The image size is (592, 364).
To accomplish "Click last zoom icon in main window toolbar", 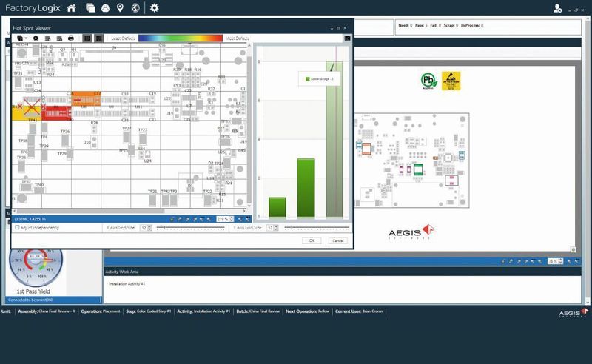I will coord(576,261).
